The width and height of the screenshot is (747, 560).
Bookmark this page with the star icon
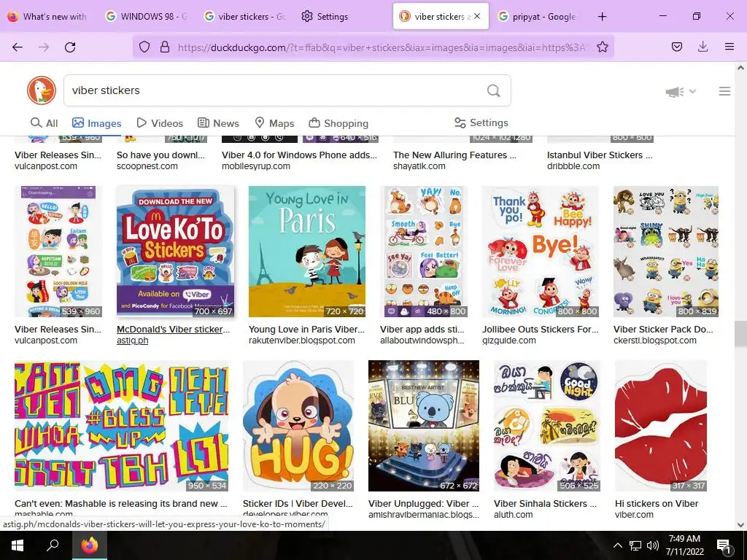[x=603, y=47]
